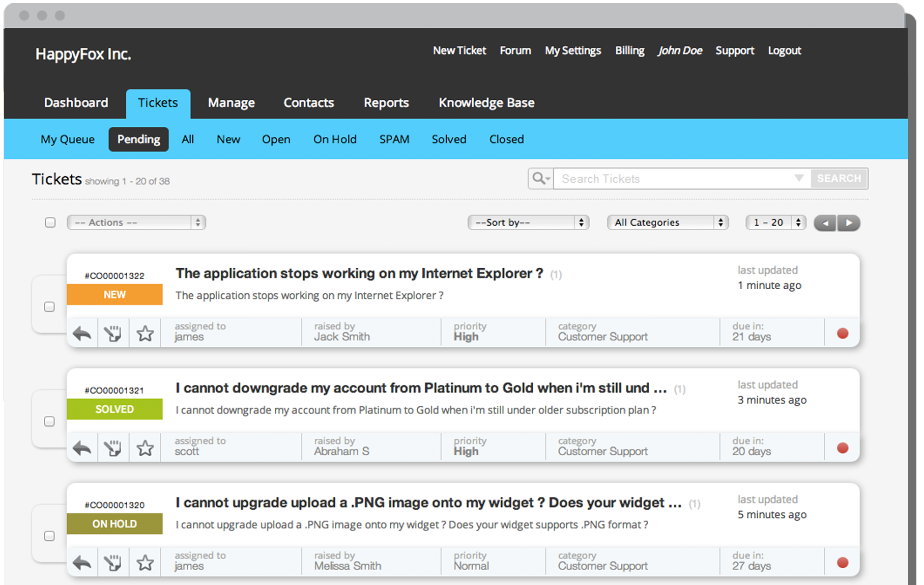The image size is (924, 585).
Task: Go to next page of tickets
Action: tap(849, 223)
